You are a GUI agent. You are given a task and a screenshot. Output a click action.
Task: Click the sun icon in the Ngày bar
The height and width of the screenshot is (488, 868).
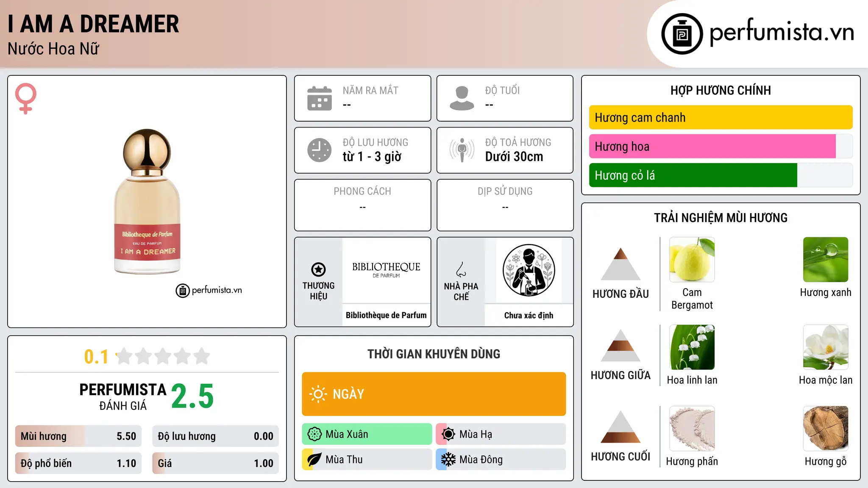318,394
